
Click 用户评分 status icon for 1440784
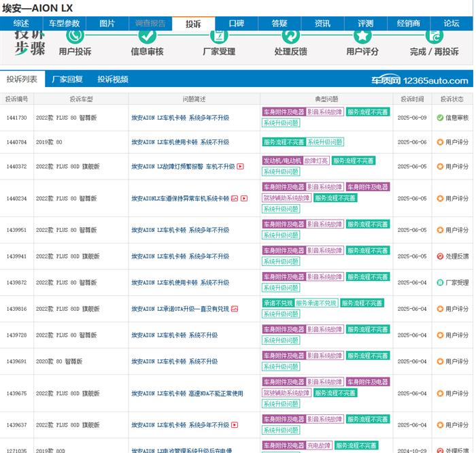(440, 142)
